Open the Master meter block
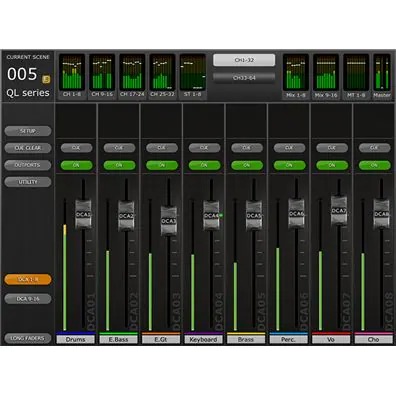The image size is (396, 396). tap(382, 76)
